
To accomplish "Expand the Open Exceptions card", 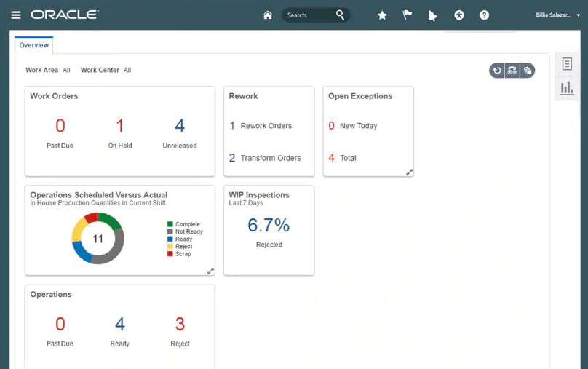I will (409, 172).
